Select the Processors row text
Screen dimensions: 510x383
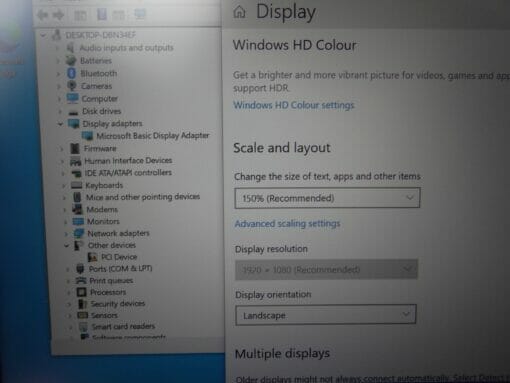(108, 292)
